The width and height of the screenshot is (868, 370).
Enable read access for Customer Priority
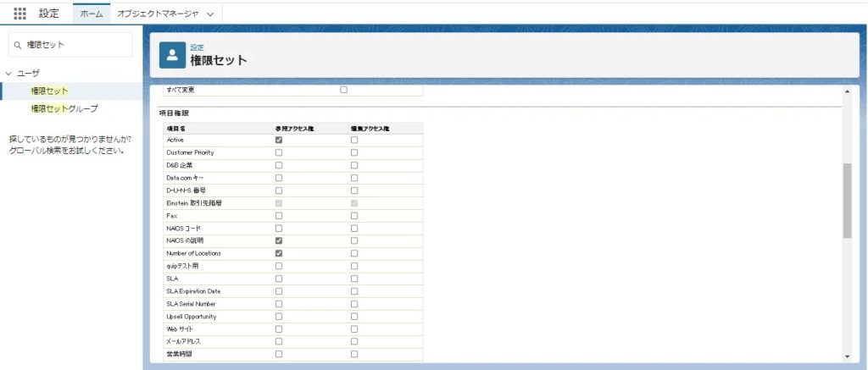point(278,152)
